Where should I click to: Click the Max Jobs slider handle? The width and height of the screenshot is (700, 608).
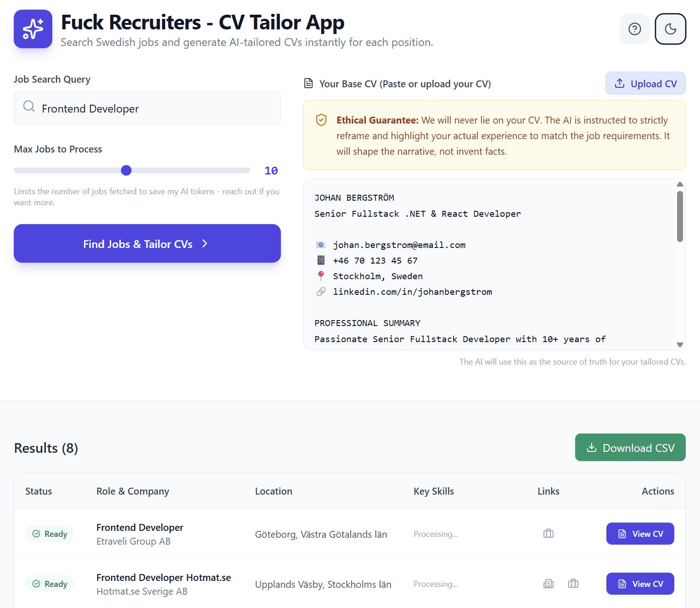tap(126, 170)
